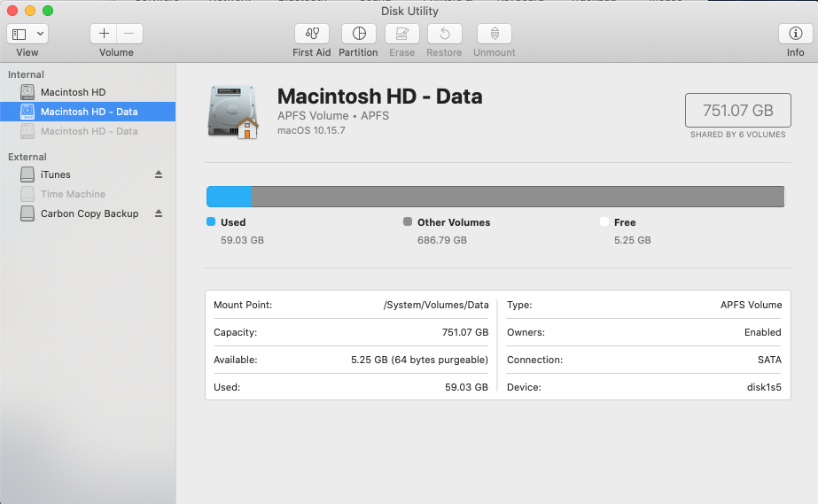Select Macintosh HD in sidebar
Viewport: 818px width, 504px height.
88,92
